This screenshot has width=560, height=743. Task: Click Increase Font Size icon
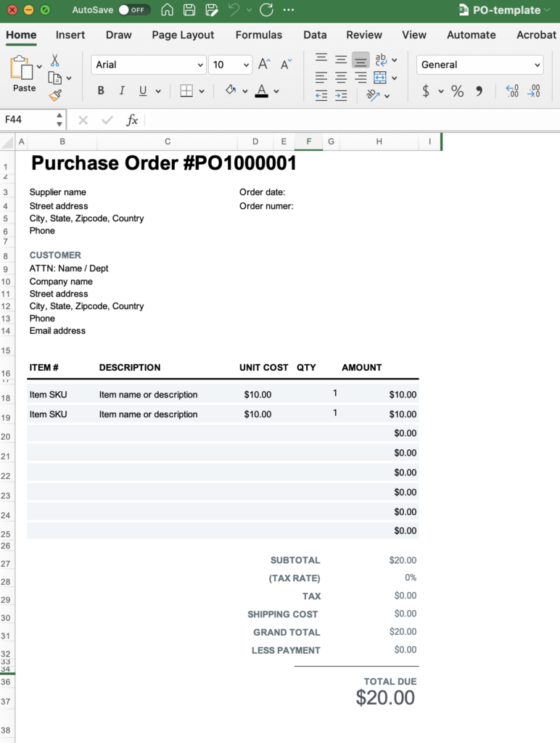[x=264, y=64]
